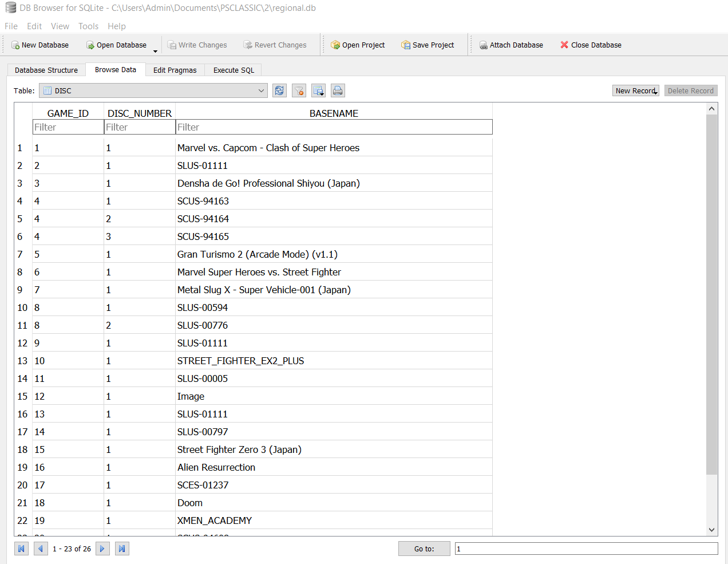Click the scrollbar up arrow

[x=711, y=109]
